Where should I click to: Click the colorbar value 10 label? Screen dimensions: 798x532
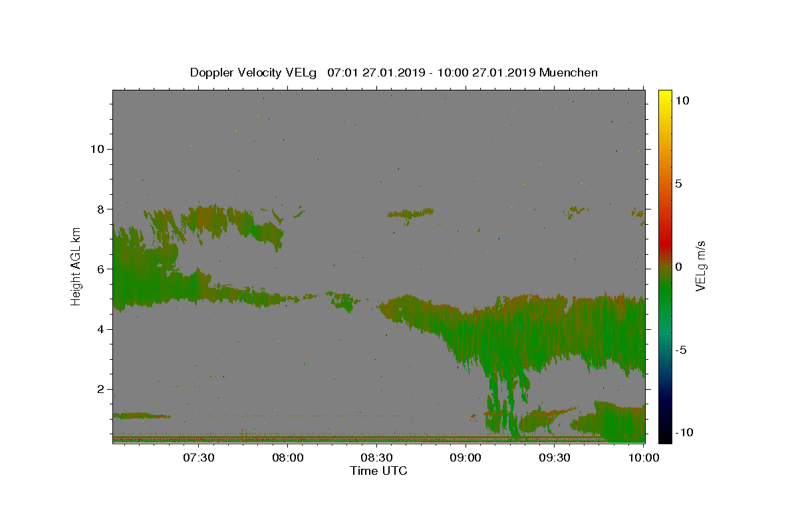[682, 100]
